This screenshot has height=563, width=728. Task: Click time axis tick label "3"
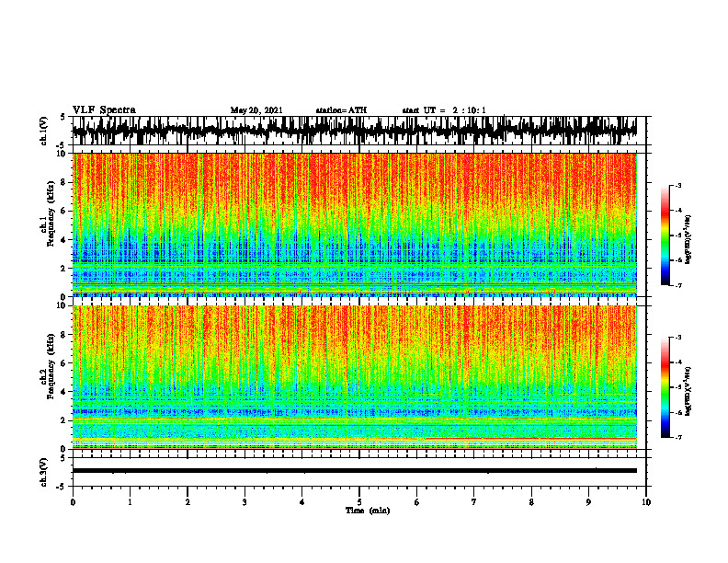point(245,502)
